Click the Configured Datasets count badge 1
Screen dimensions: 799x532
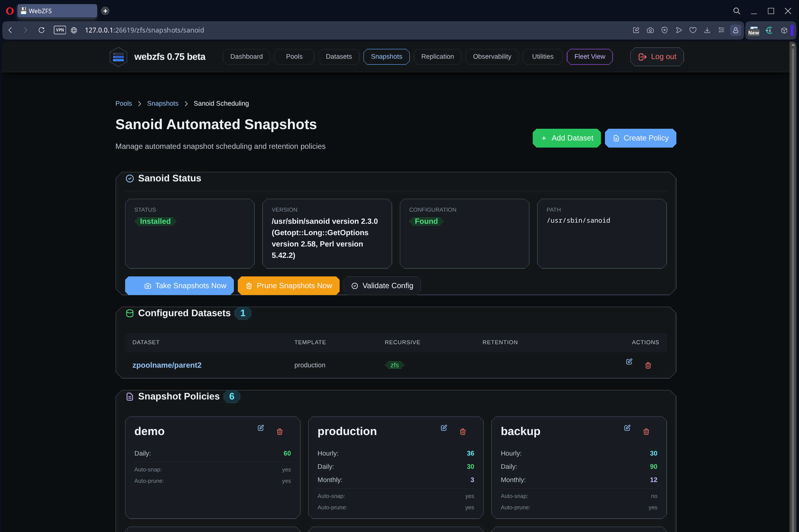pyautogui.click(x=243, y=313)
